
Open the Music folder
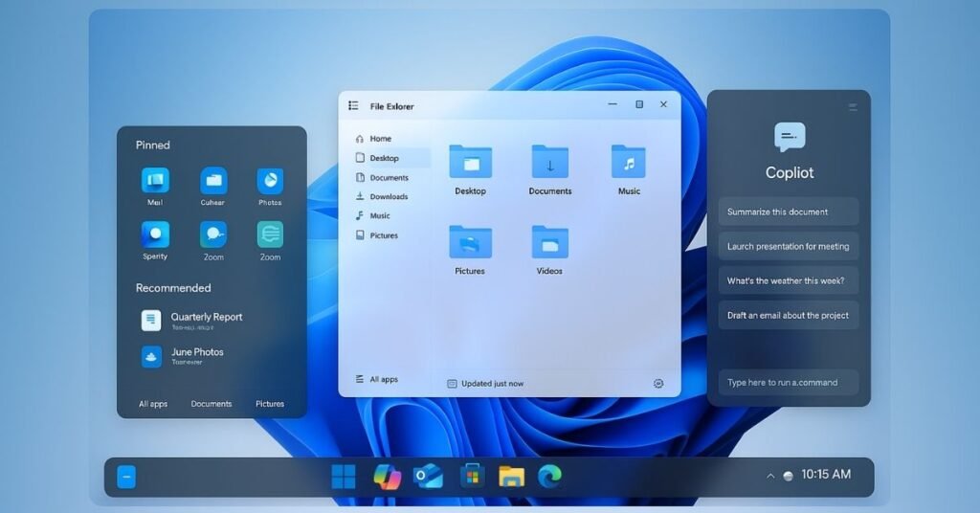point(629,162)
